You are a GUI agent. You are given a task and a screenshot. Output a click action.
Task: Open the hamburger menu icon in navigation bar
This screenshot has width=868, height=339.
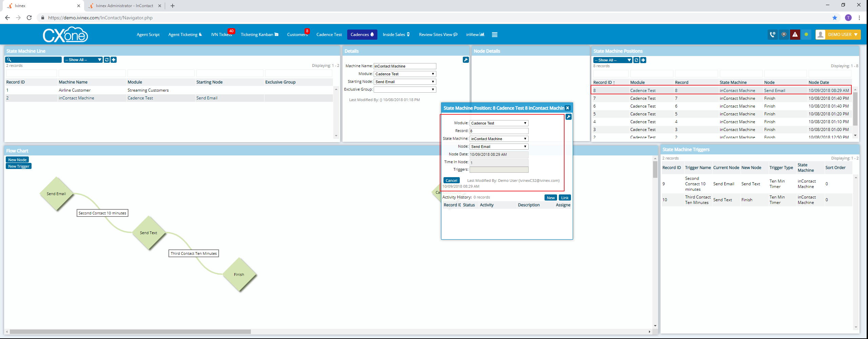(x=495, y=35)
